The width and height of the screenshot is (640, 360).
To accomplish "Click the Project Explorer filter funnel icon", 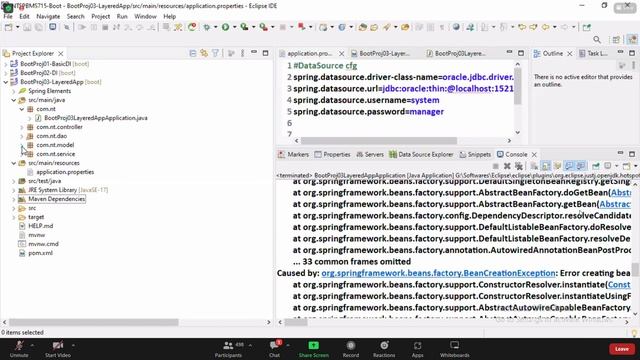I will click(215, 53).
